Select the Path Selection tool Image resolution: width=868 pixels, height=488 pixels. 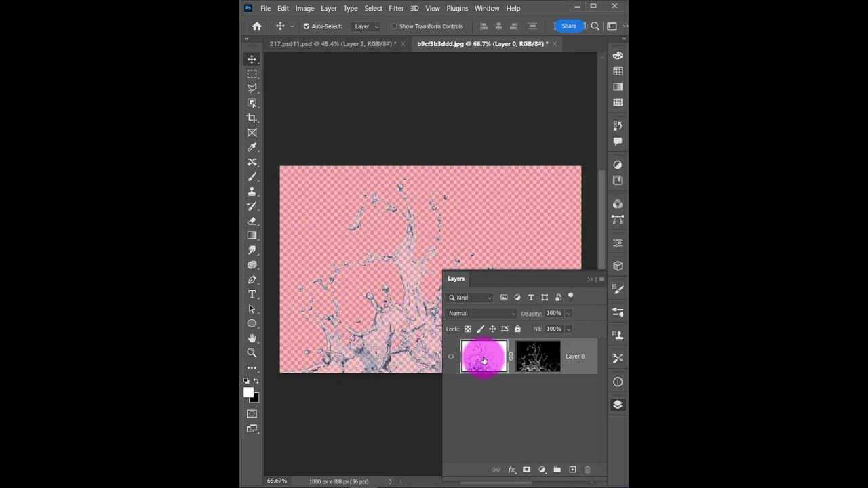coord(252,309)
